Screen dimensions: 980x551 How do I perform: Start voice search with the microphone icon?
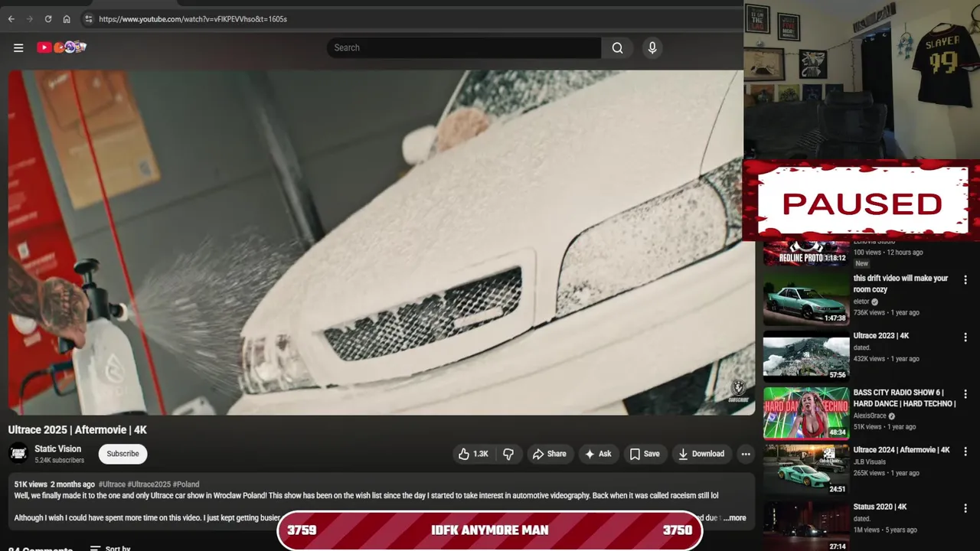coord(652,47)
